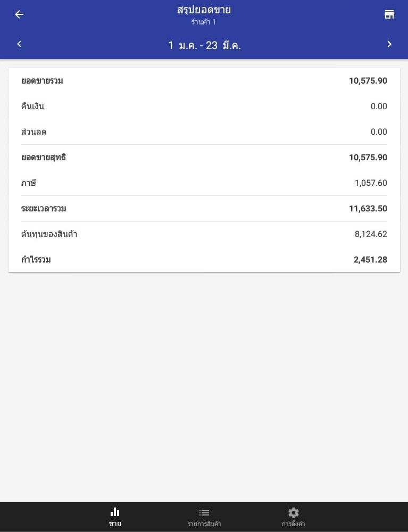Switch to รายการสินค้า tab label
Image resolution: width=408 pixels, height=532 pixels.
(x=204, y=524)
